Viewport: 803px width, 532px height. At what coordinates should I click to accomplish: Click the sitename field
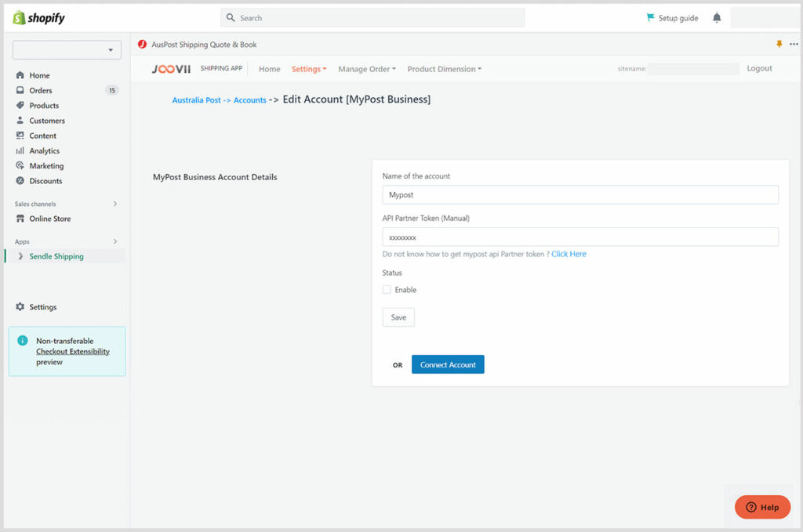point(693,68)
